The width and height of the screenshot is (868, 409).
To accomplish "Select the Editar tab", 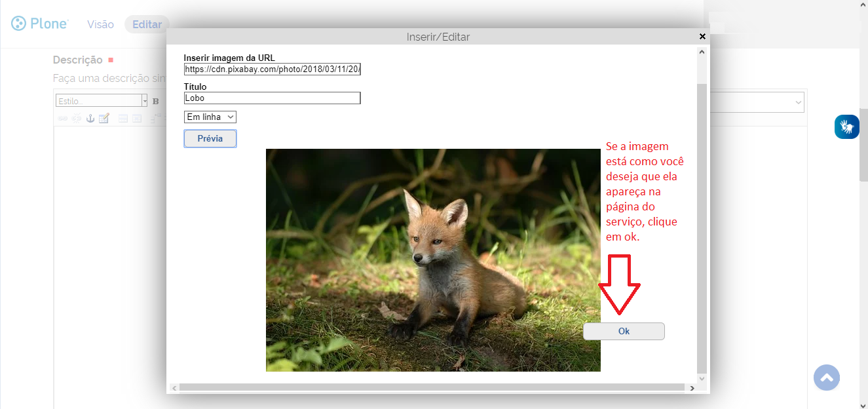I will pyautogui.click(x=147, y=24).
